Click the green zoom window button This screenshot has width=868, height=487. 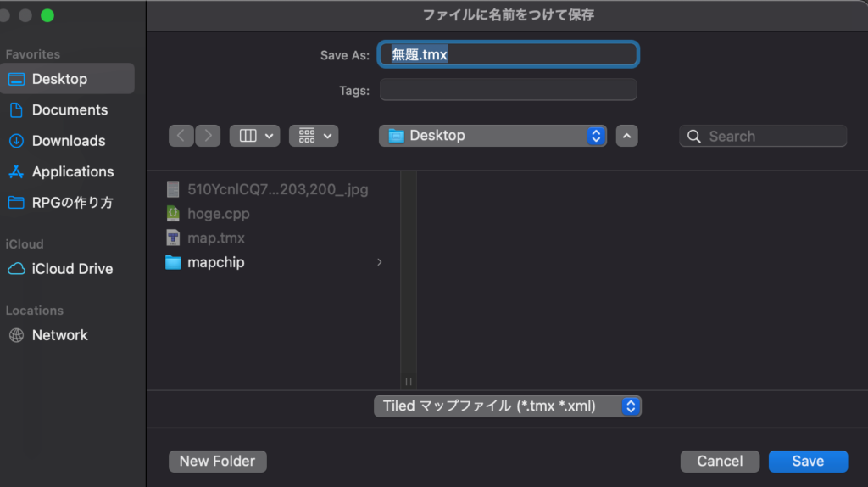(x=47, y=15)
